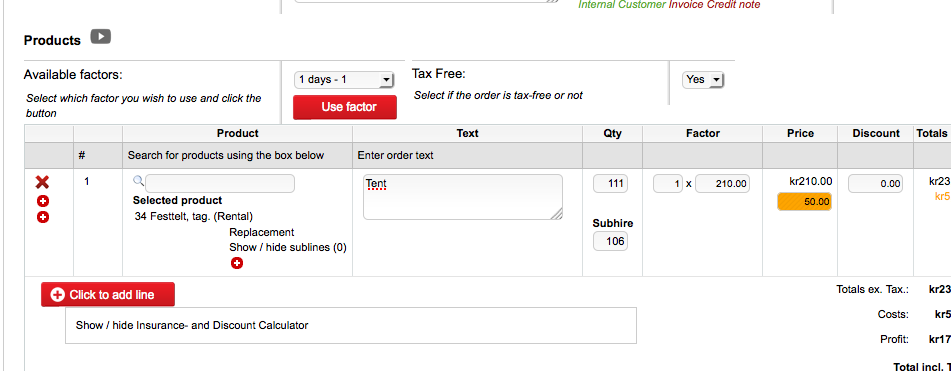The height and width of the screenshot is (371, 951).
Task: Toggle Show / hide sublines (0)
Action: point(288,247)
